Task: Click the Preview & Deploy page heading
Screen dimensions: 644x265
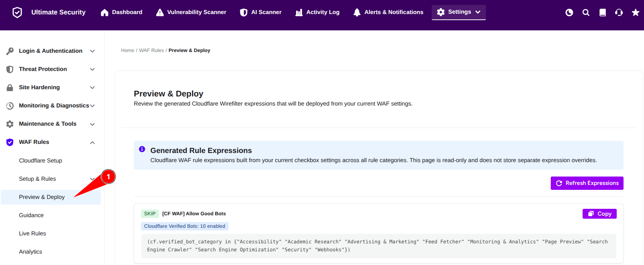Action: pyautogui.click(x=169, y=94)
